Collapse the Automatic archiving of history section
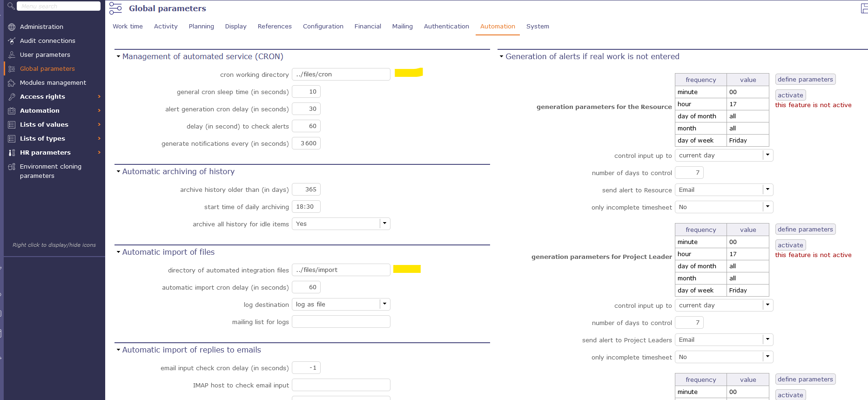 pos(118,172)
